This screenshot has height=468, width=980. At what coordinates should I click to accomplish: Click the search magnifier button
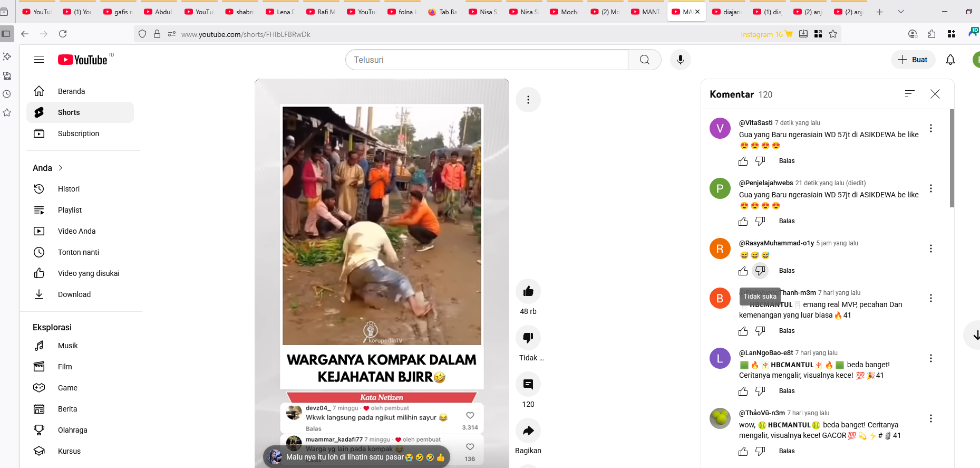[644, 60]
